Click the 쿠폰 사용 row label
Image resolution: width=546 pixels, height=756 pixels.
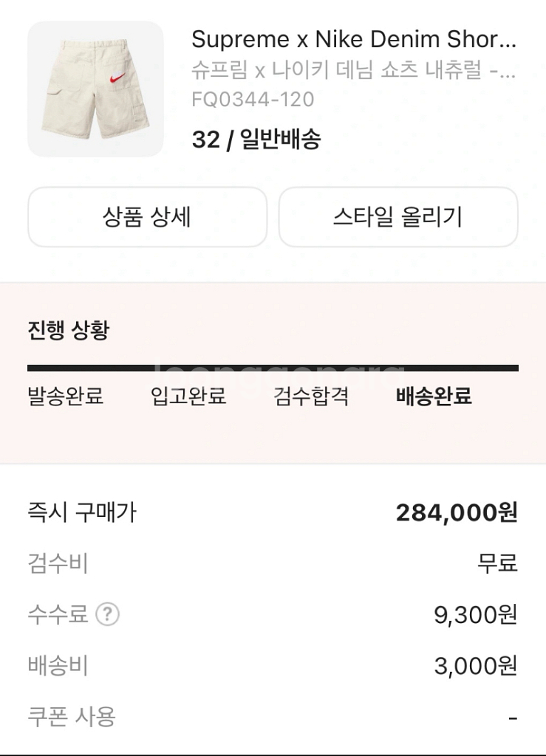pos(72,716)
